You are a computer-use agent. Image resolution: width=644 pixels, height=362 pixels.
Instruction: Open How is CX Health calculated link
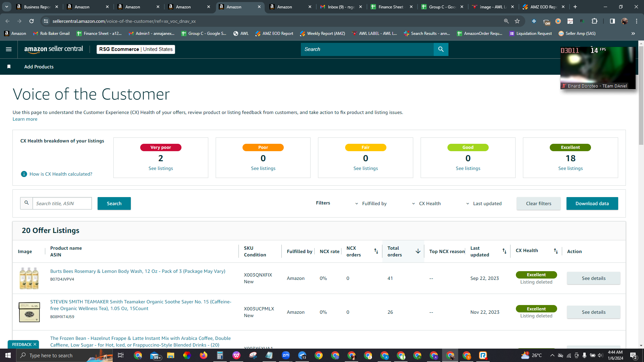(x=61, y=174)
